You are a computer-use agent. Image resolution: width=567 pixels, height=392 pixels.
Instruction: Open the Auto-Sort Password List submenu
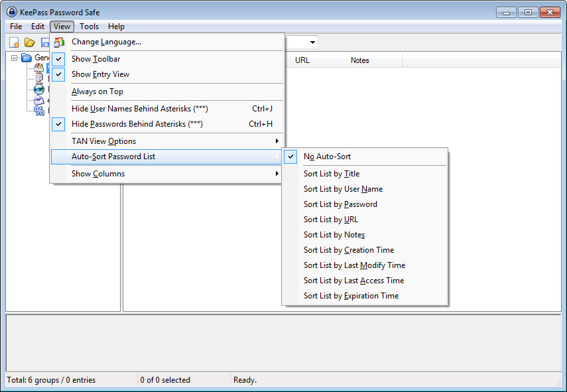(x=166, y=157)
